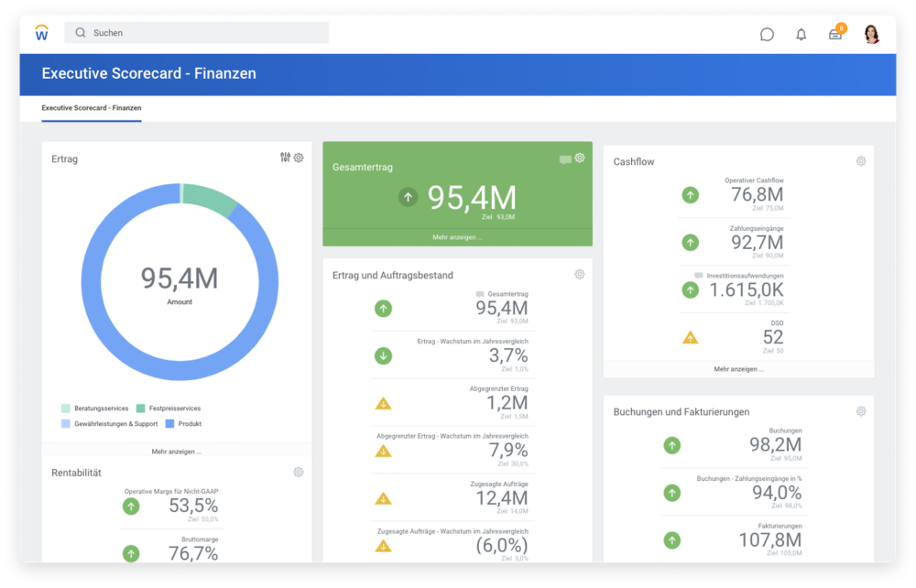The height and width of the screenshot is (588, 916).
Task: Open the Bruttomarge 76,7% value
Action: click(x=193, y=553)
